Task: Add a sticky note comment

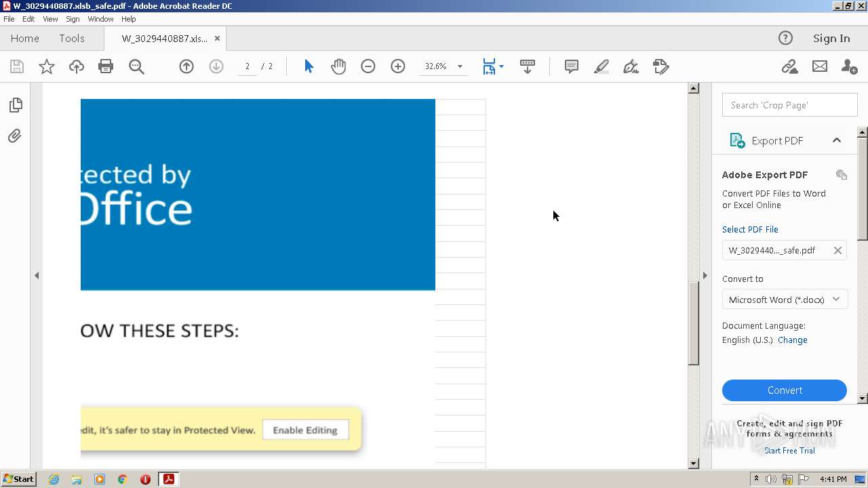Action: (572, 66)
